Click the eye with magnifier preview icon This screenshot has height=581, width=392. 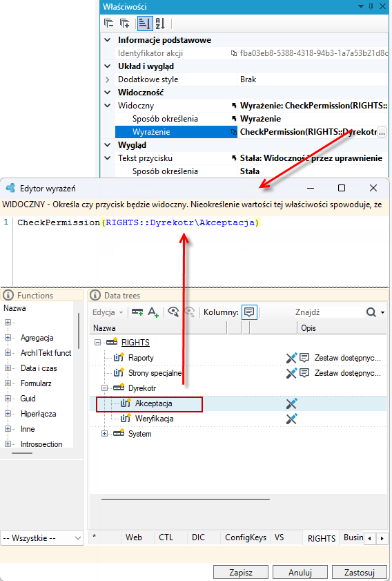(x=173, y=312)
